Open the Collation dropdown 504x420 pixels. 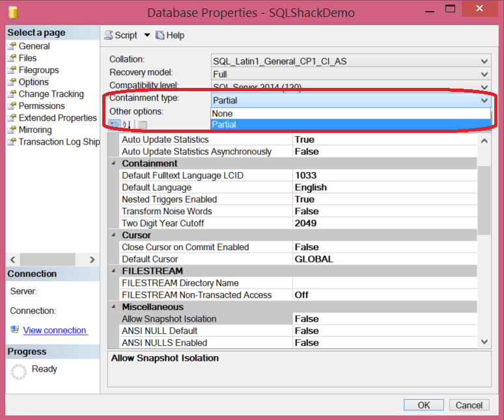[351, 61]
